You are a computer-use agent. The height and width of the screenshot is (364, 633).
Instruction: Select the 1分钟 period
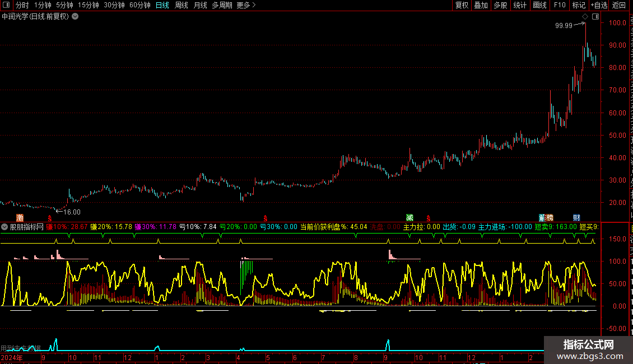(x=43, y=5)
